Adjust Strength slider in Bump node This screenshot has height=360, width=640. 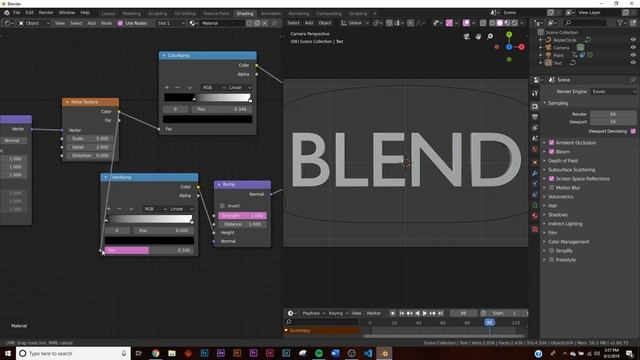(x=242, y=215)
